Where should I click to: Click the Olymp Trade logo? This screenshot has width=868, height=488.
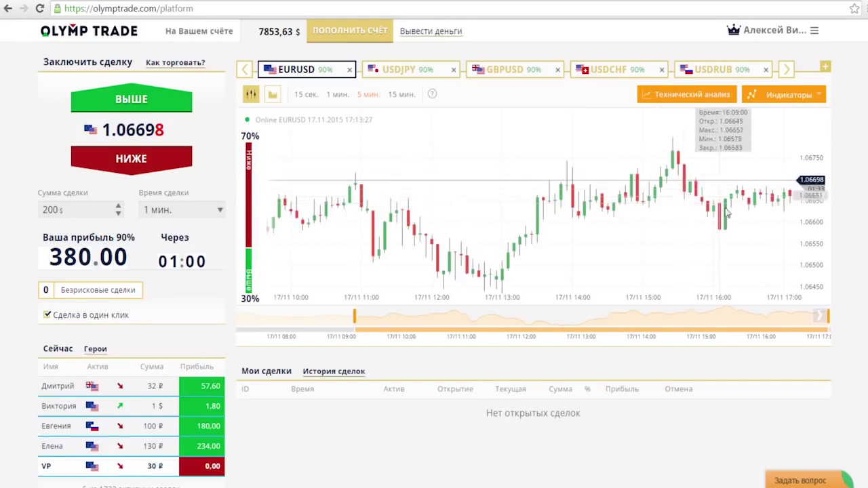[89, 31]
